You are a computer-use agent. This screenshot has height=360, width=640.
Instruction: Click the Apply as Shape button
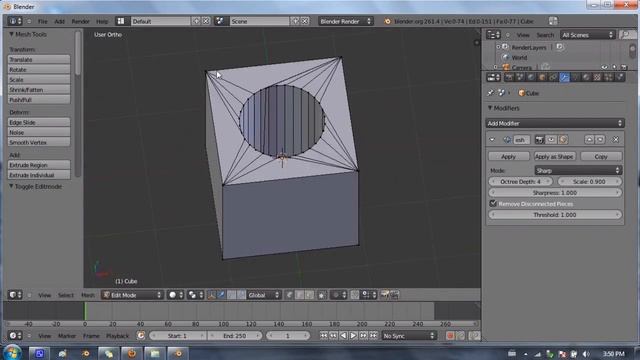[x=554, y=156]
